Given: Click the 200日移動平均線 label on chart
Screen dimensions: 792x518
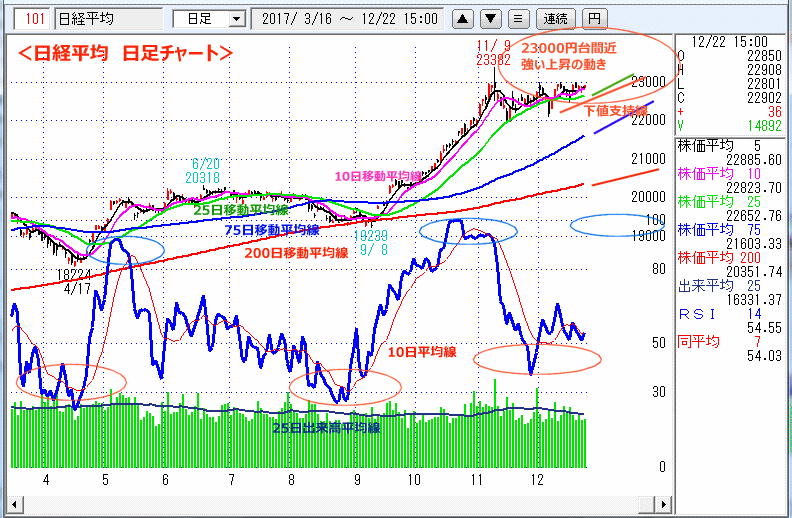Looking at the screenshot, I should pyautogui.click(x=296, y=253).
